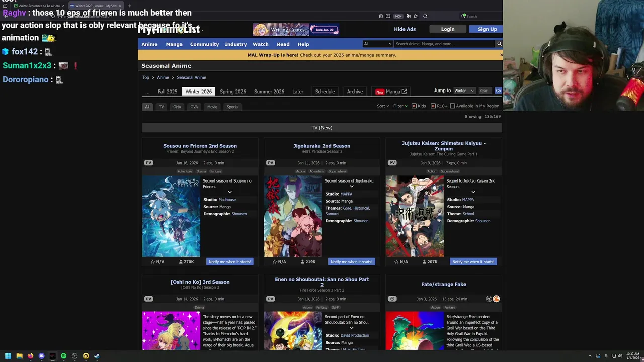Expand the Frieren synopsis chevron
Viewport: 644px width, 362px height.
tap(230, 192)
